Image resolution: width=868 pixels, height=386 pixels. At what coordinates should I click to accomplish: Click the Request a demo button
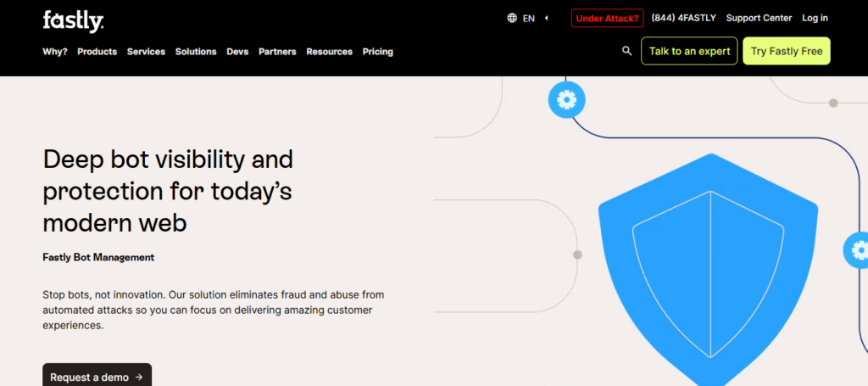(x=97, y=377)
